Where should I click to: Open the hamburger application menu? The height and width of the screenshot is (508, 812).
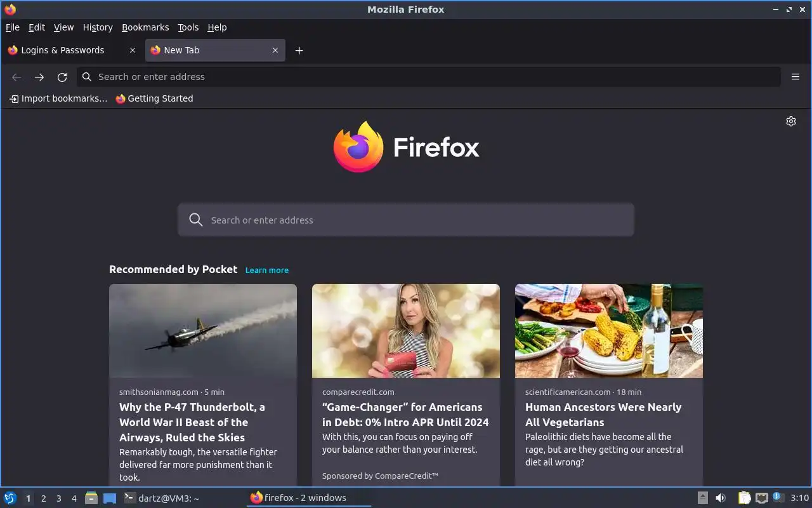(x=795, y=77)
